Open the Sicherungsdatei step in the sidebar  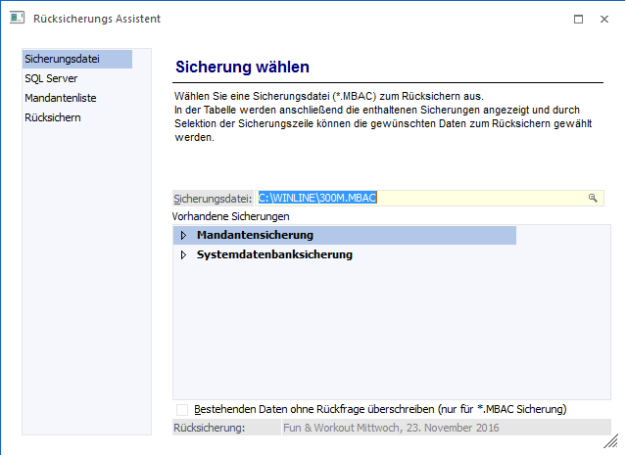(62, 59)
